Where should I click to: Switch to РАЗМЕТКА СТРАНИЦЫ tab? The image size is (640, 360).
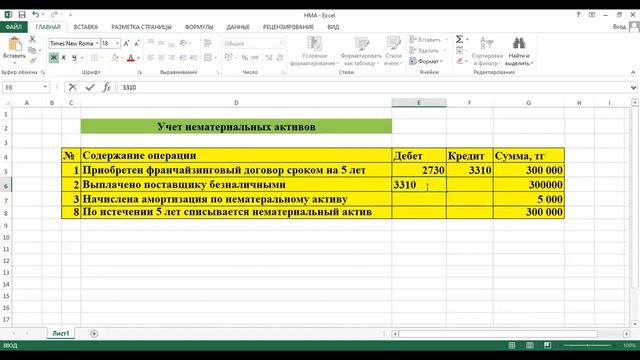point(141,27)
